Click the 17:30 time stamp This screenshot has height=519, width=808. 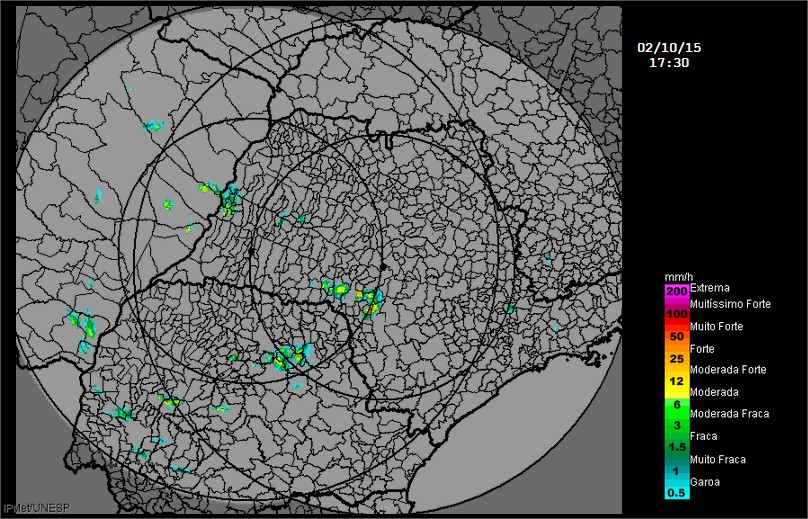[669, 62]
